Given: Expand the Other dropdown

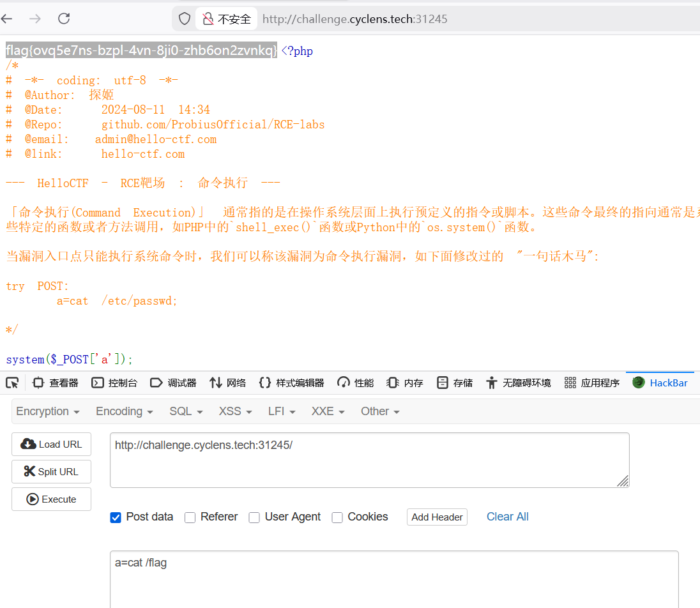Looking at the screenshot, I should click(380, 411).
